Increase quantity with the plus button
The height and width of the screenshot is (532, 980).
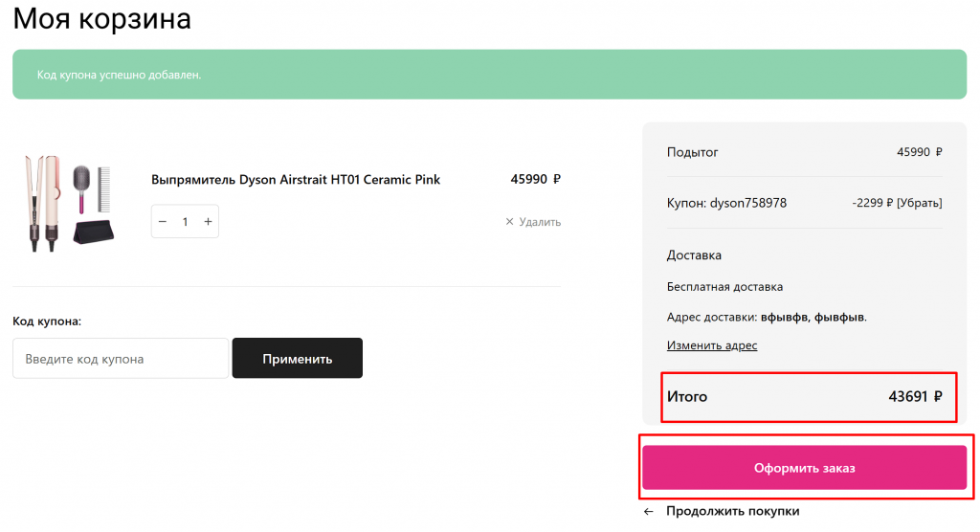click(x=208, y=221)
